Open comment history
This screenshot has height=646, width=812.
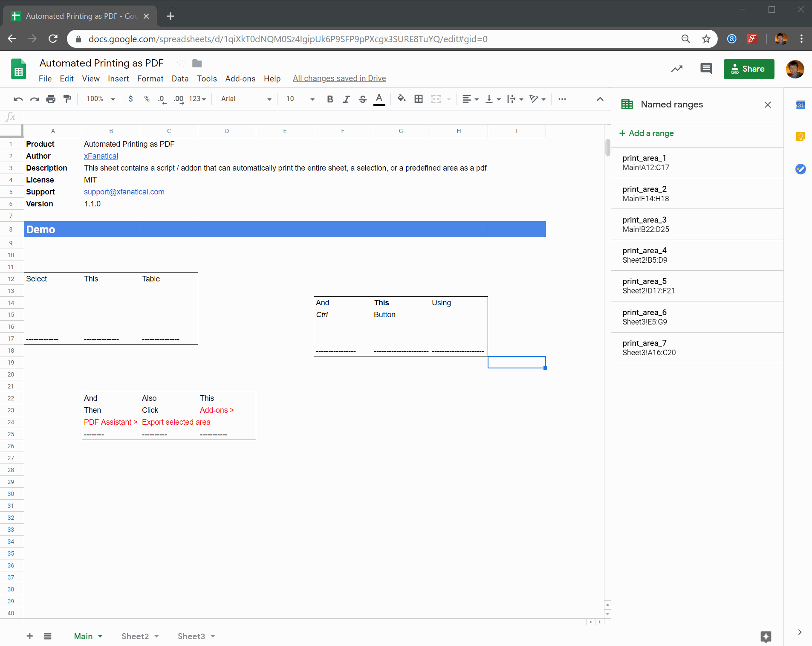706,69
